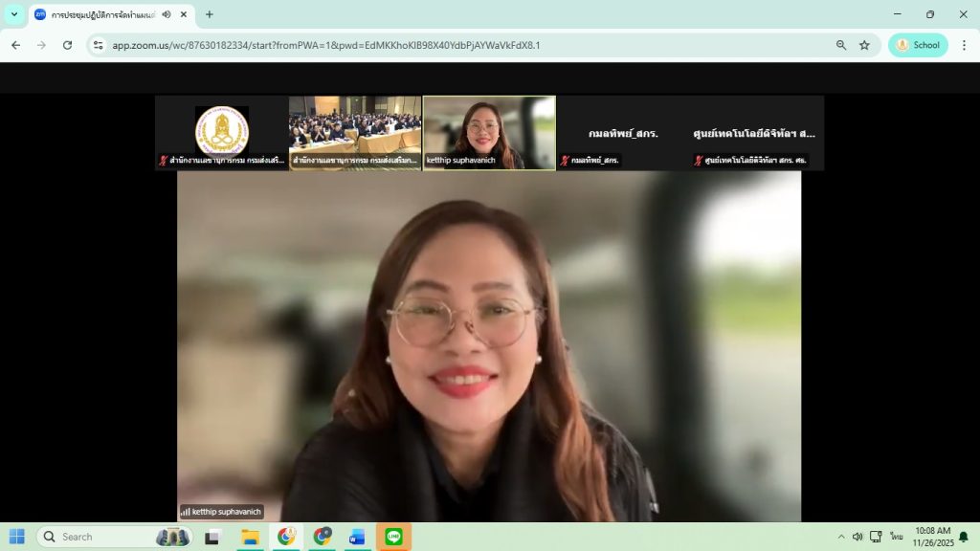View site information icon beside URL
The image size is (980, 551).
tap(98, 45)
